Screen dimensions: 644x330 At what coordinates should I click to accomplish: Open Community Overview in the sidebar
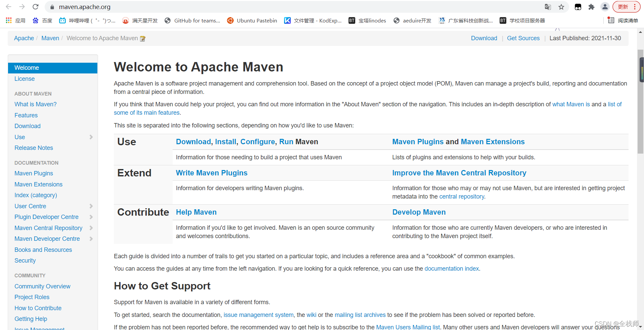click(x=42, y=286)
